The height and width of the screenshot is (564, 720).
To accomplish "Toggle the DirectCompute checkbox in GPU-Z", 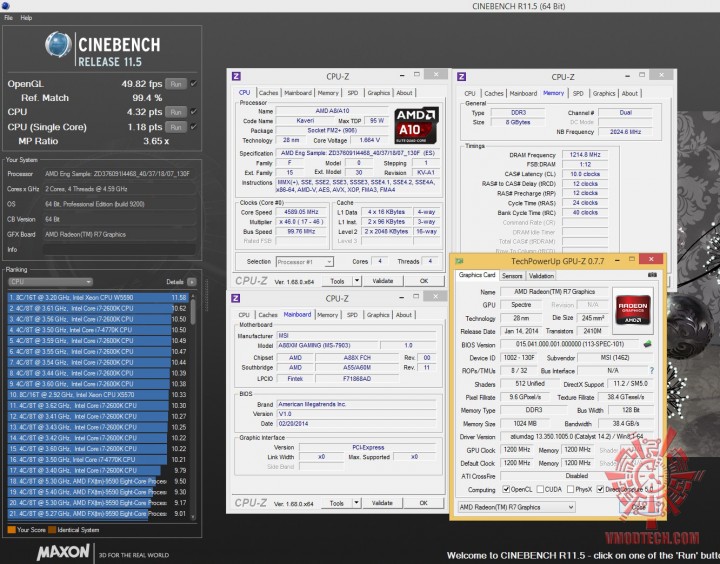I will 600,489.
